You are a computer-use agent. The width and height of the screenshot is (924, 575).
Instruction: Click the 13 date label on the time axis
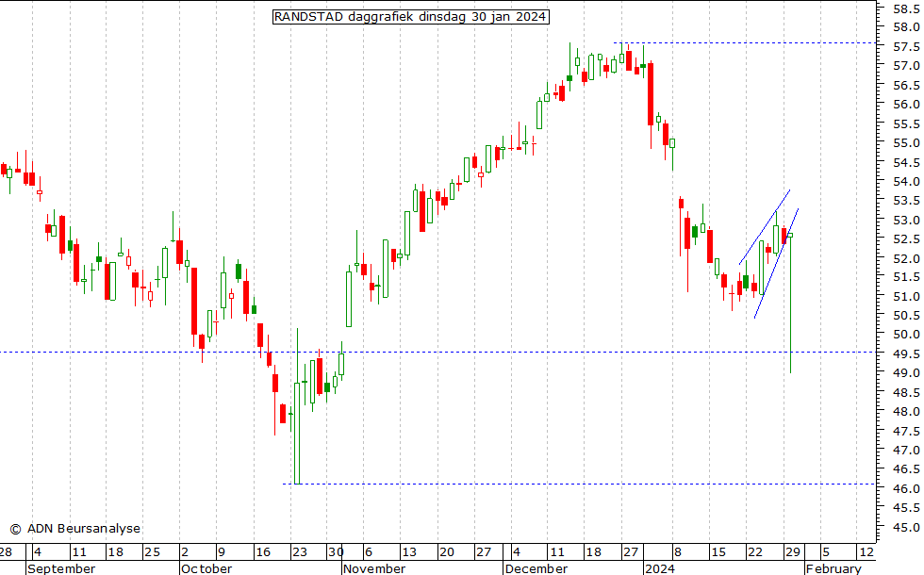tap(409, 552)
